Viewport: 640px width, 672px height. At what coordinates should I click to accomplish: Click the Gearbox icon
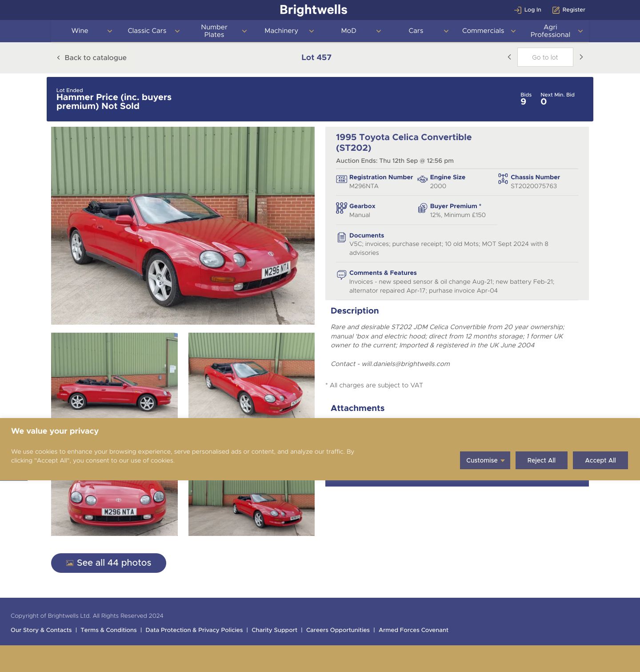[341, 208]
